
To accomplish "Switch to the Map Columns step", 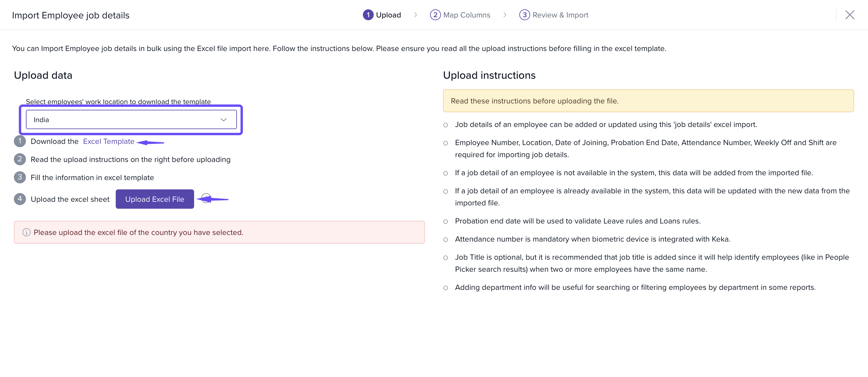I will click(466, 15).
